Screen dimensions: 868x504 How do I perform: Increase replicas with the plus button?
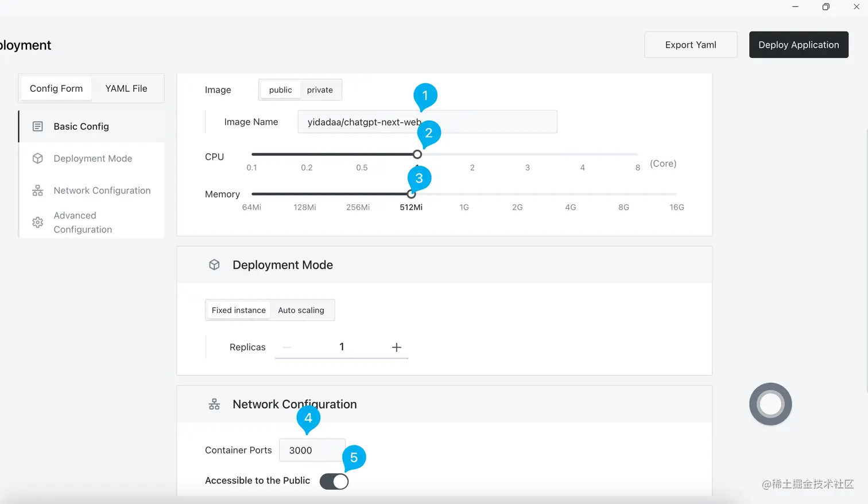pyautogui.click(x=396, y=347)
